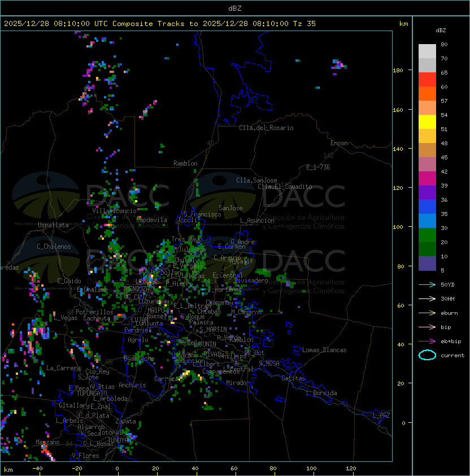The image size is (470, 476).
Task: Click the 'E_1-736' map label
Action: pos(318,167)
